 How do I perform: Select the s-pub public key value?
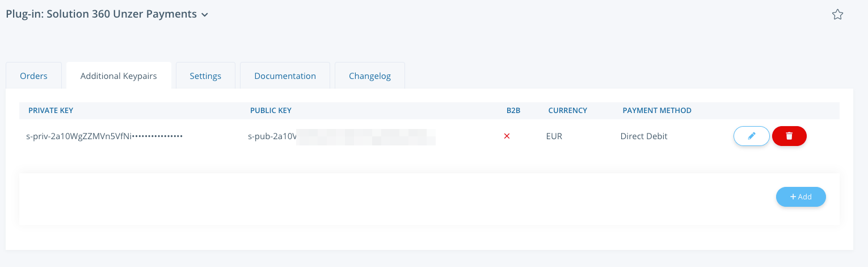pyautogui.click(x=272, y=136)
